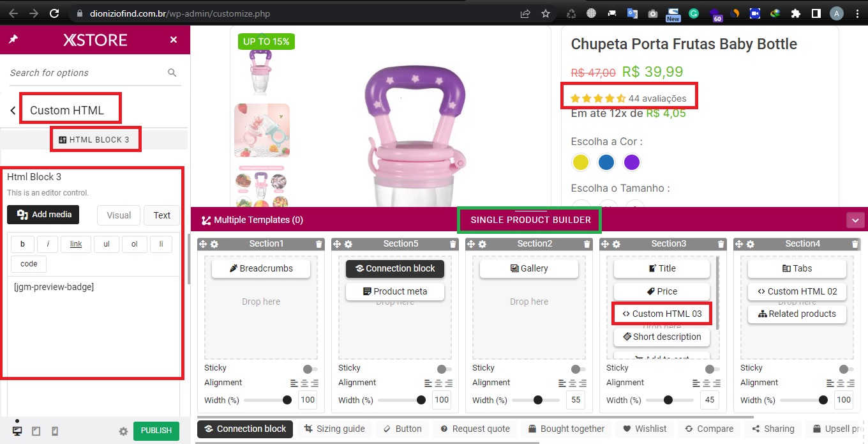The image size is (868, 444).
Task: Delete Section4 with its trash icon
Action: (855, 244)
